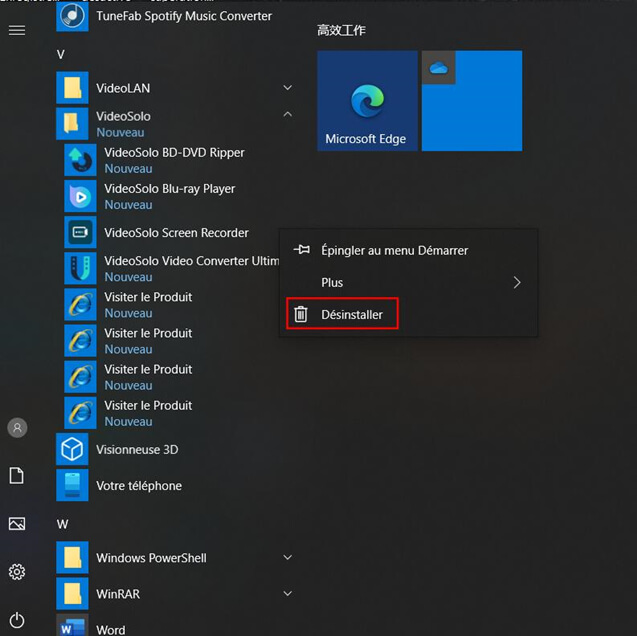
Task: Launch VideoSolo Blu-ray Player icon
Action: (x=80, y=196)
